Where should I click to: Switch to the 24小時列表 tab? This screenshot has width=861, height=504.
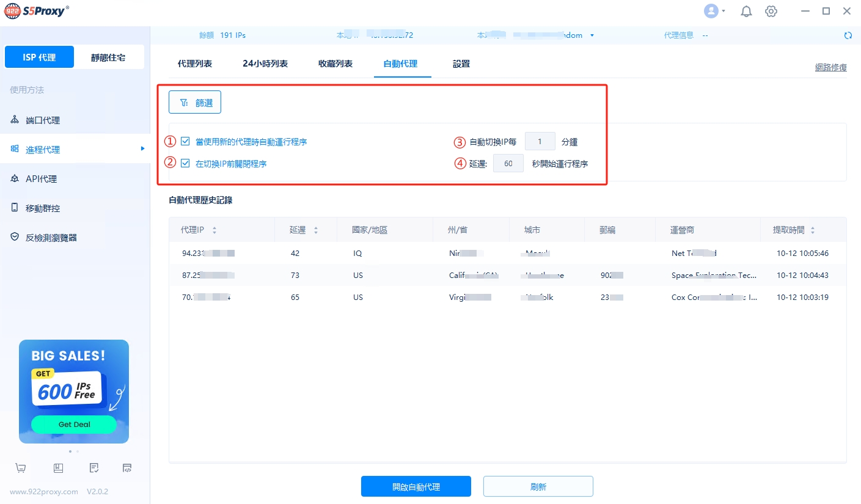point(265,64)
